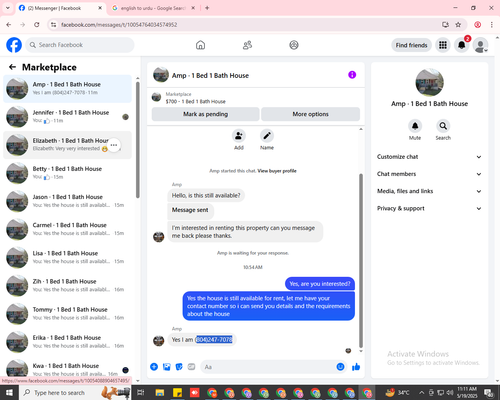Open the Tommy conversation
The image size is (500, 400).
[67, 314]
